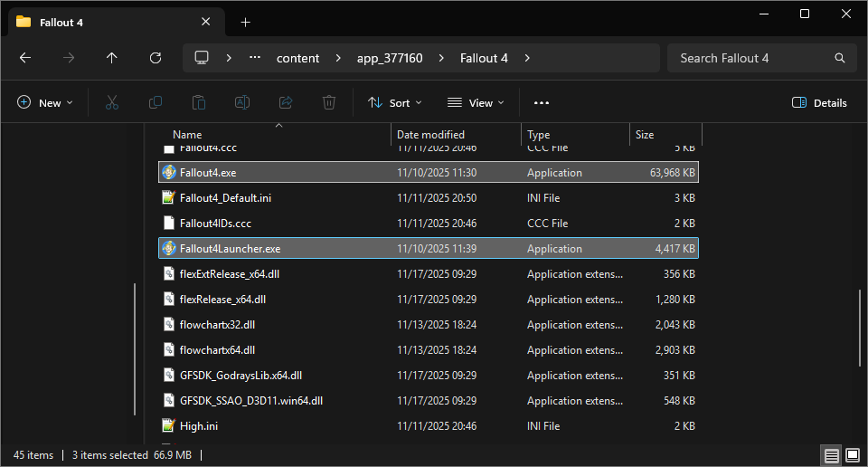Image resolution: width=868 pixels, height=467 pixels.
Task: Open the New item dropdown
Action: click(40, 103)
